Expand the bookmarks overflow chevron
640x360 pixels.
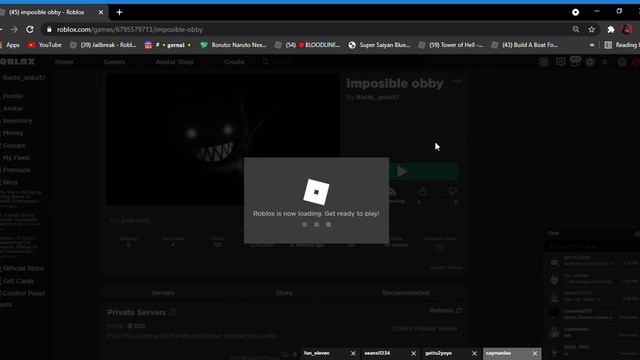pyautogui.click(x=592, y=45)
